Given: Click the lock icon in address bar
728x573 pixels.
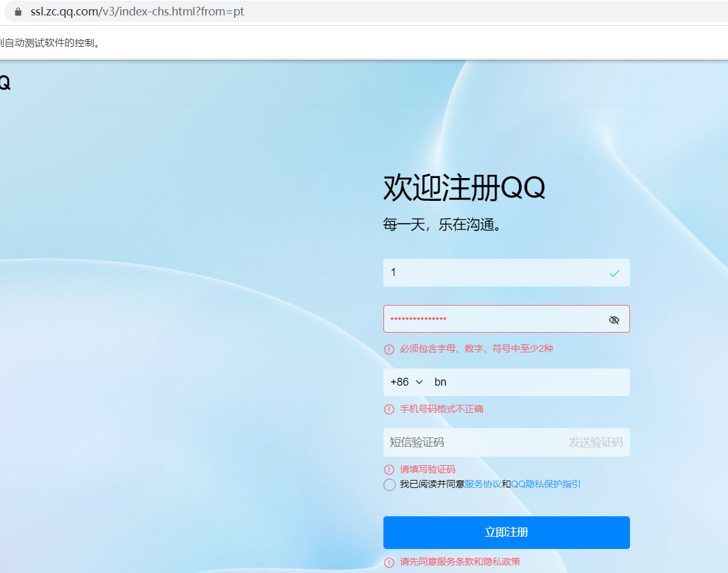Looking at the screenshot, I should (18, 12).
